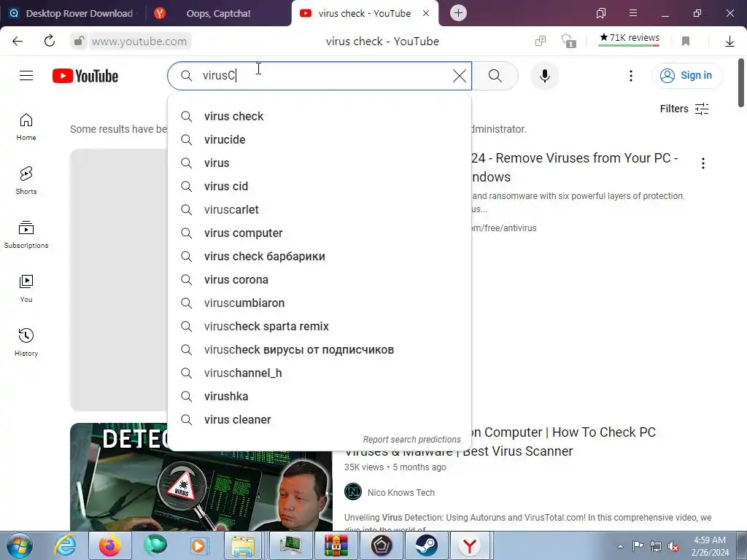Viewport: 747px width, 560px height.
Task: Open the 71K reviews site rating
Action: pos(629,38)
